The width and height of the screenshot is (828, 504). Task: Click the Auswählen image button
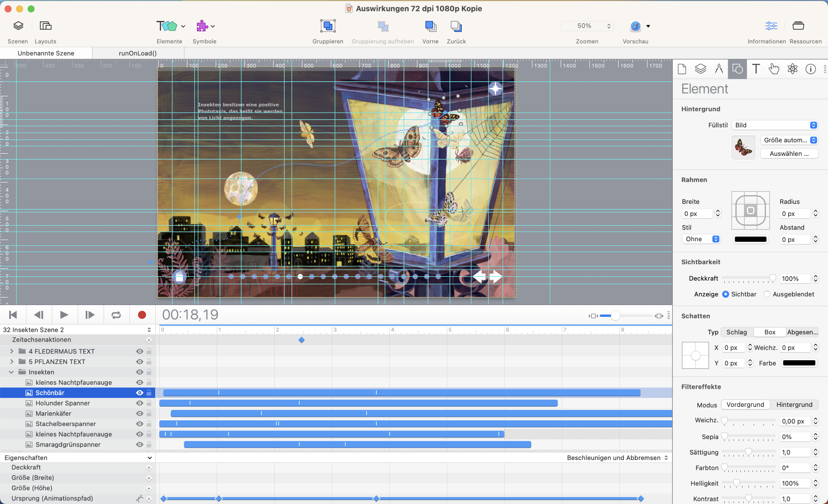[789, 154]
